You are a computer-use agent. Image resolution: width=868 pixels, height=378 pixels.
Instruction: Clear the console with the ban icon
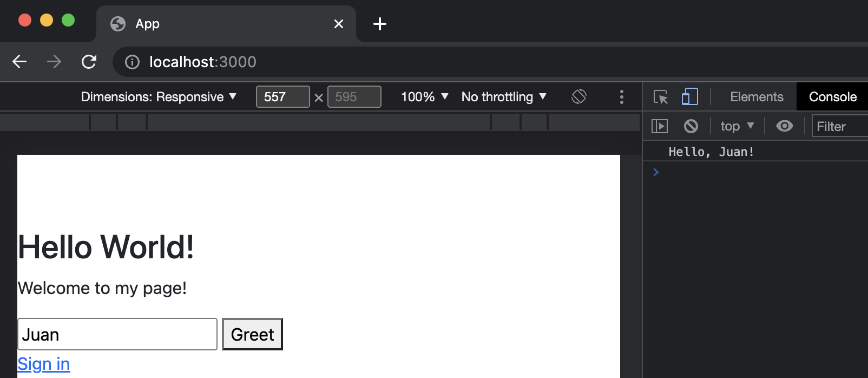coord(691,126)
